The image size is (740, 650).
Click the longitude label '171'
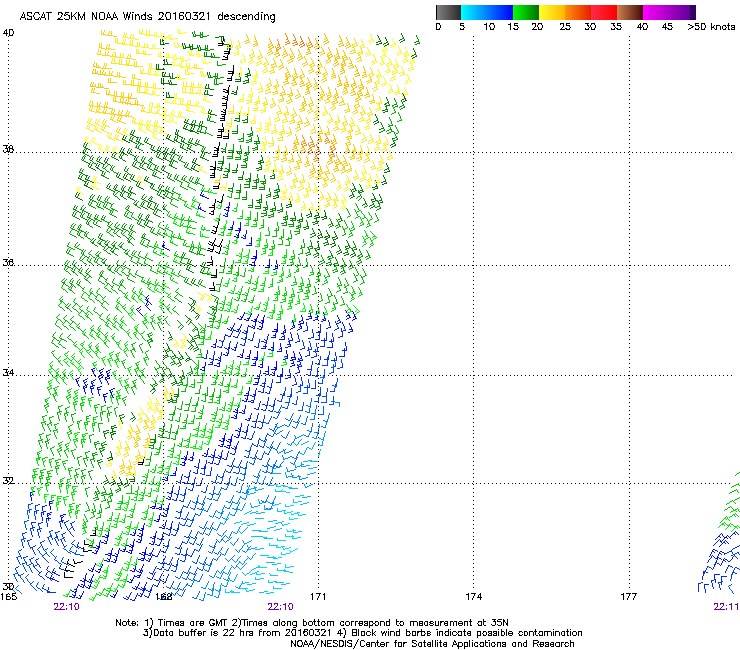pos(318,597)
